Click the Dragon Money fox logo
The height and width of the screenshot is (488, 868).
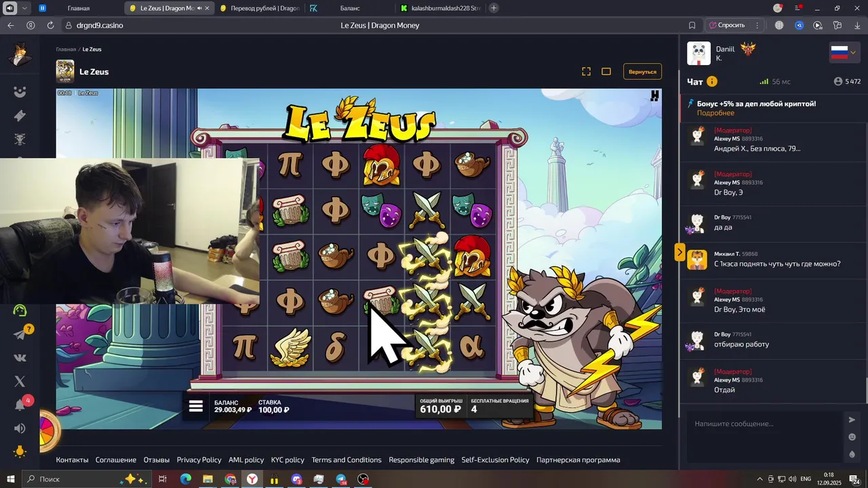tap(20, 55)
